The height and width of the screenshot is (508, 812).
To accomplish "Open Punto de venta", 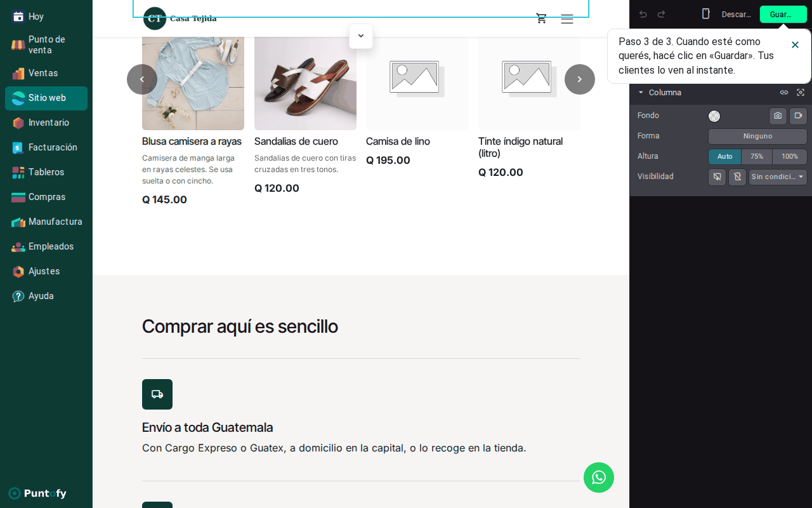I will (x=46, y=44).
